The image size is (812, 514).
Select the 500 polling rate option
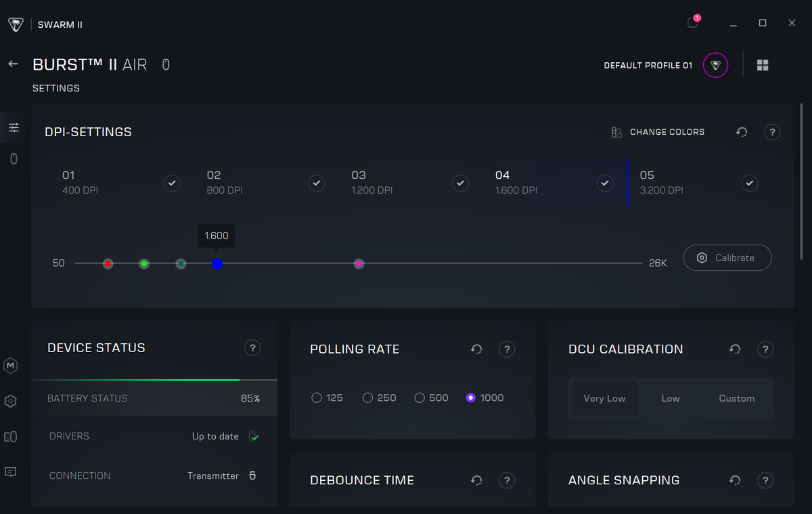click(x=420, y=398)
